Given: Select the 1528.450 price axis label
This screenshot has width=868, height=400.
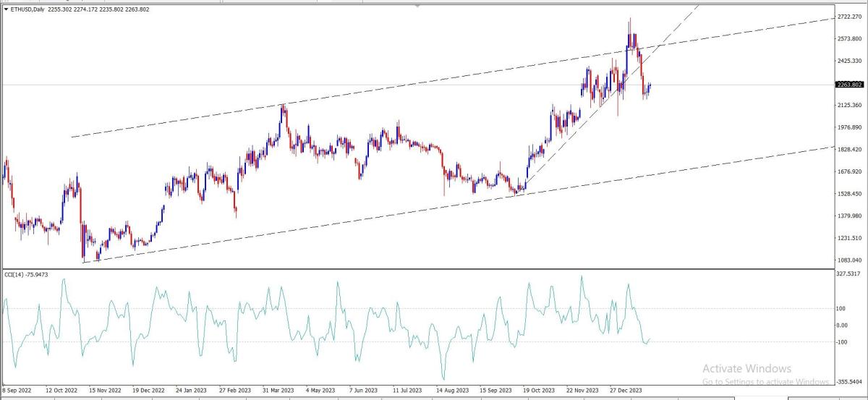Looking at the screenshot, I should coord(850,194).
